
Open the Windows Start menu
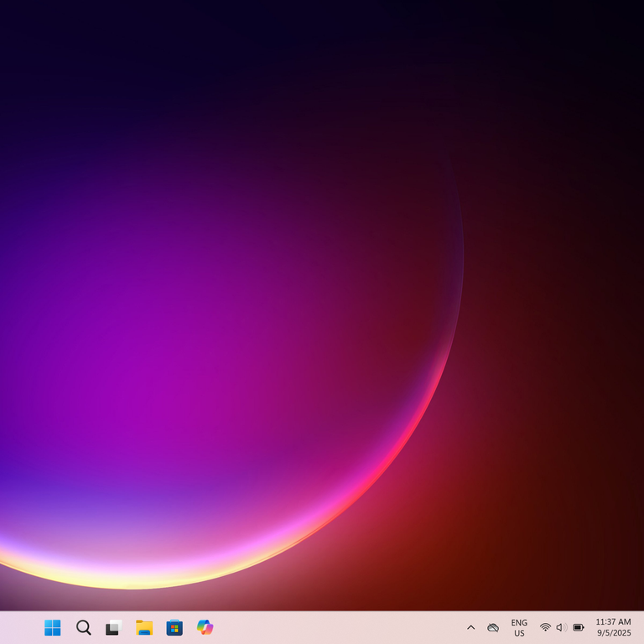(52, 627)
